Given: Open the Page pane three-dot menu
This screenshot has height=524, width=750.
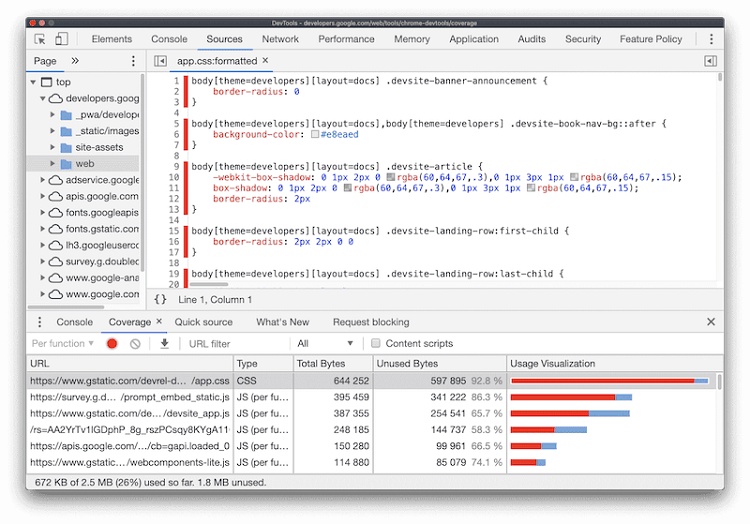Looking at the screenshot, I should pyautogui.click(x=133, y=61).
